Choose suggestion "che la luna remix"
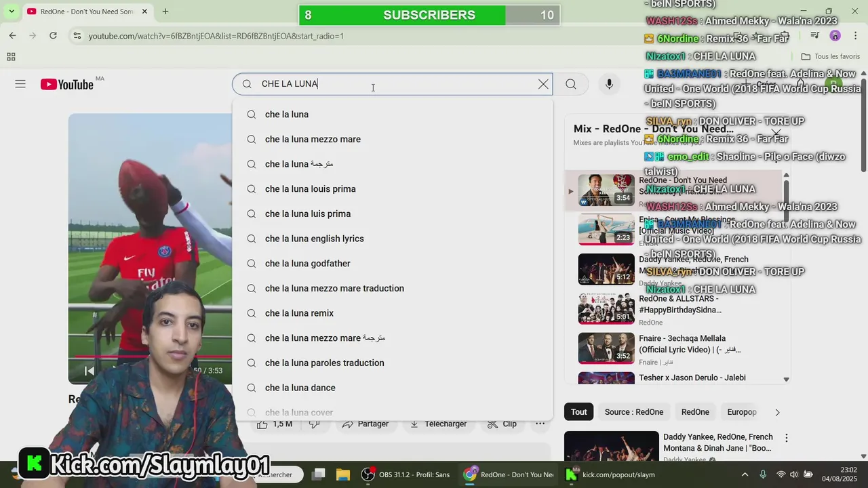The width and height of the screenshot is (868, 488). (x=393, y=313)
